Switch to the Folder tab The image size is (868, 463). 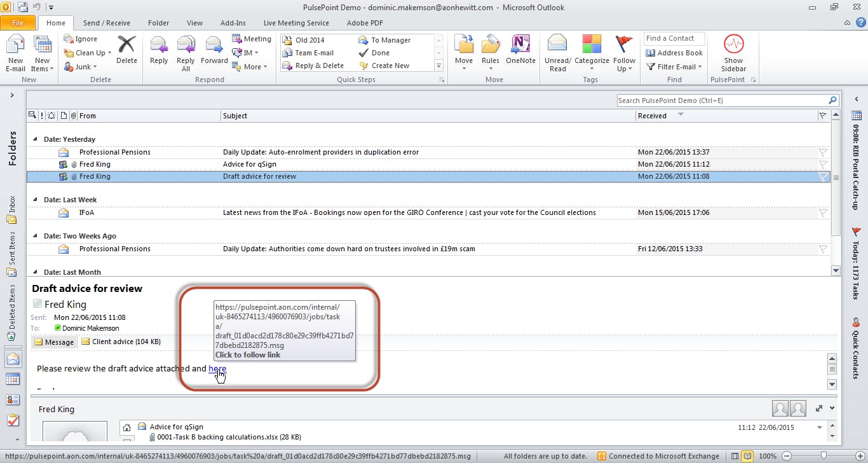[158, 23]
